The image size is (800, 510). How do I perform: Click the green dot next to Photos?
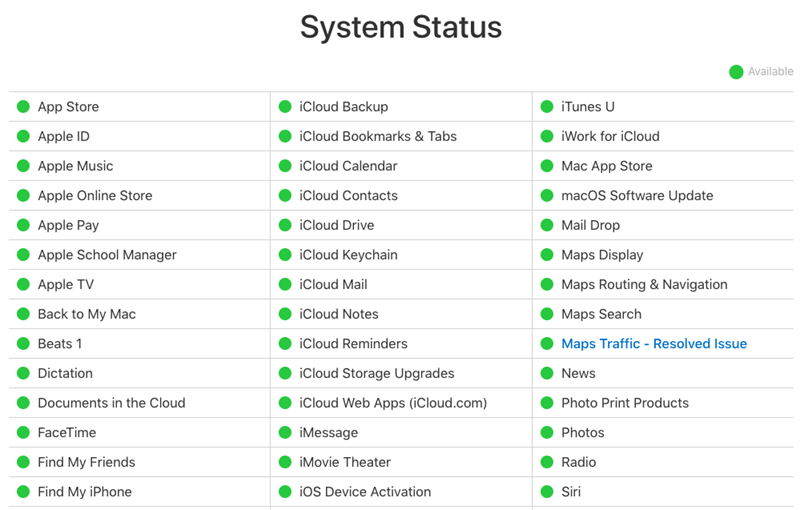point(547,432)
